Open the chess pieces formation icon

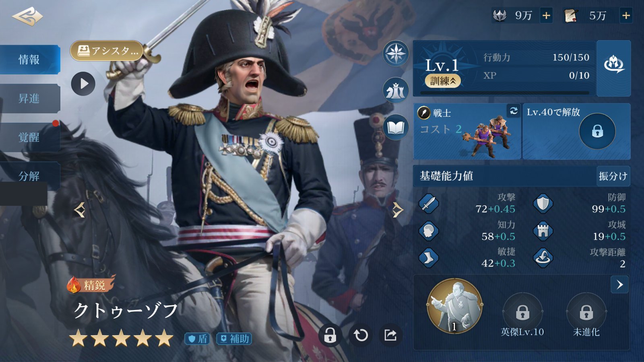click(396, 90)
